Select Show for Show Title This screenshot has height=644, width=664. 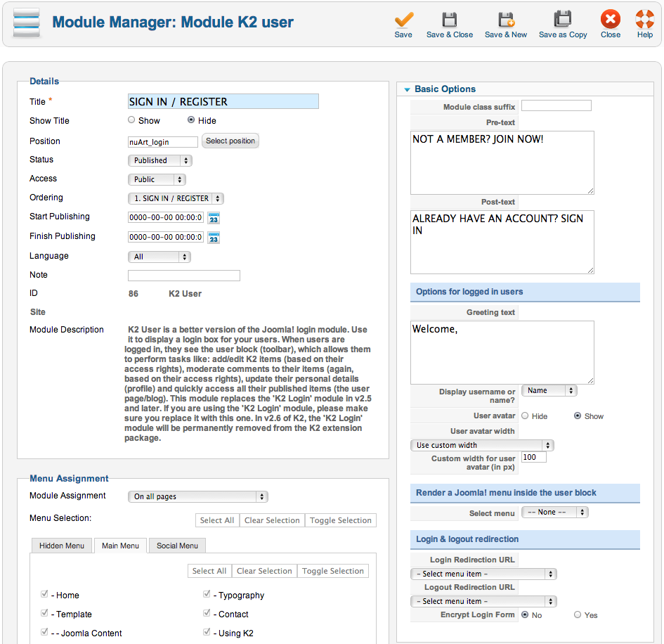[131, 120]
